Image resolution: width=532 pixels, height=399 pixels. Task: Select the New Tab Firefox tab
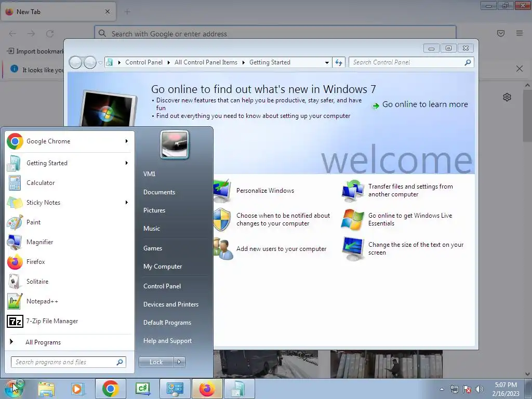pos(58,11)
